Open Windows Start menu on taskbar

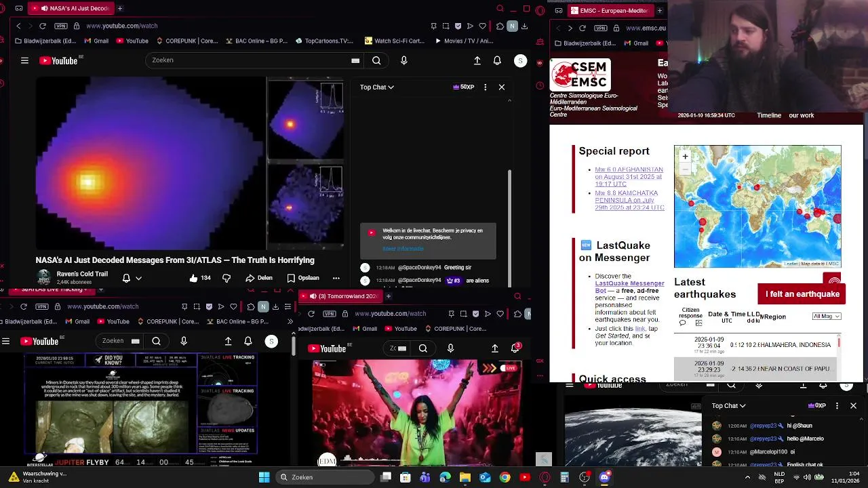264,477
